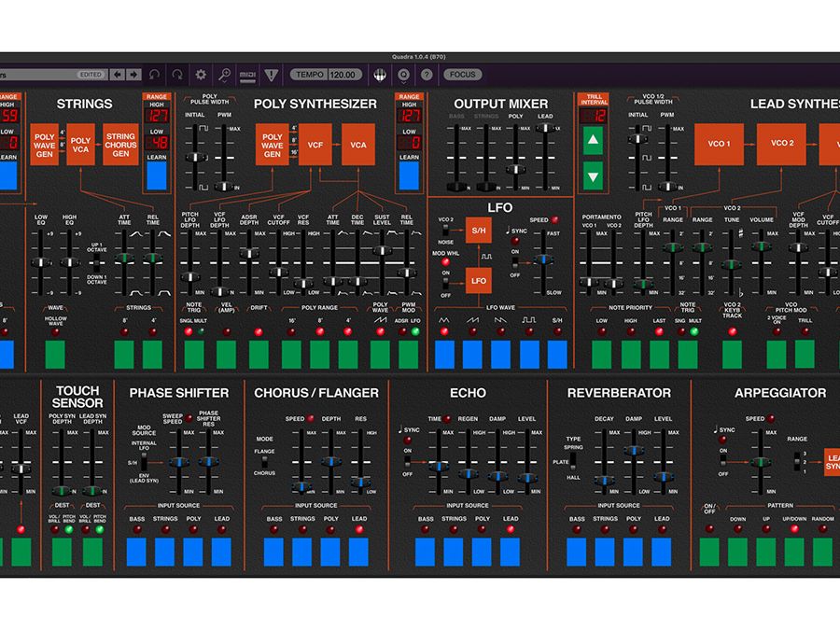
Task: Enable Echo Poly input source
Action: [x=482, y=553]
